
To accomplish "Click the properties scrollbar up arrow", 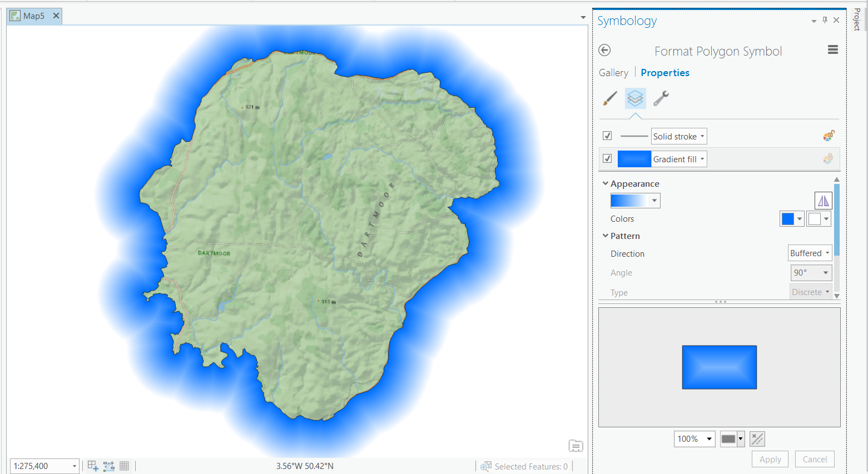I will [836, 179].
